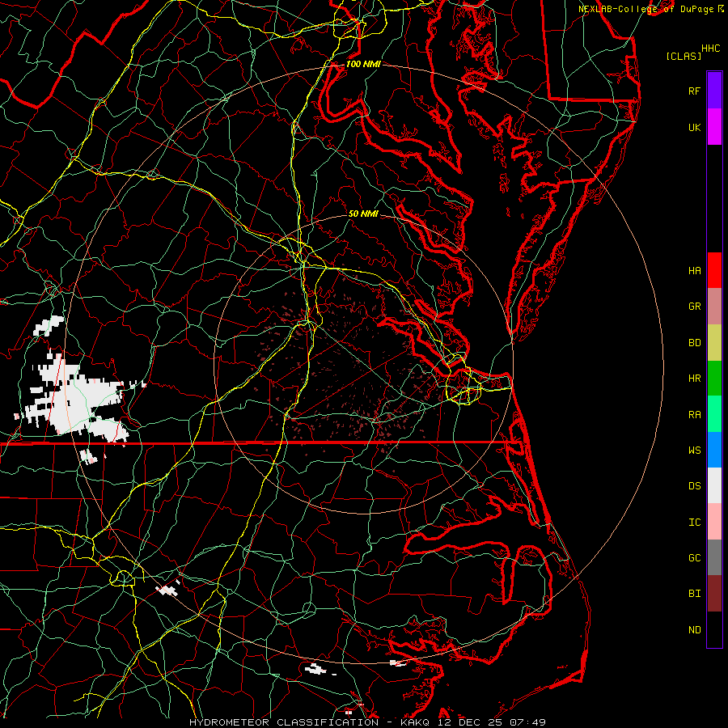
Task: Click the ND legend label
Action: pos(695,630)
